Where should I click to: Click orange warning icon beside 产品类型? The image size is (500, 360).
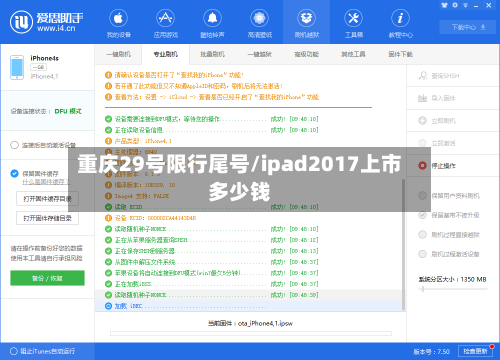(108, 141)
